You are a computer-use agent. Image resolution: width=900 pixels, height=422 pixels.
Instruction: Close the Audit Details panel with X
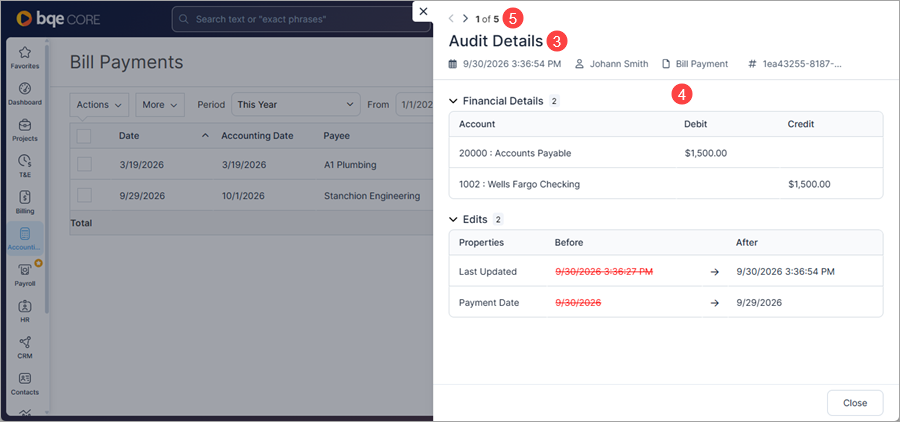423,11
